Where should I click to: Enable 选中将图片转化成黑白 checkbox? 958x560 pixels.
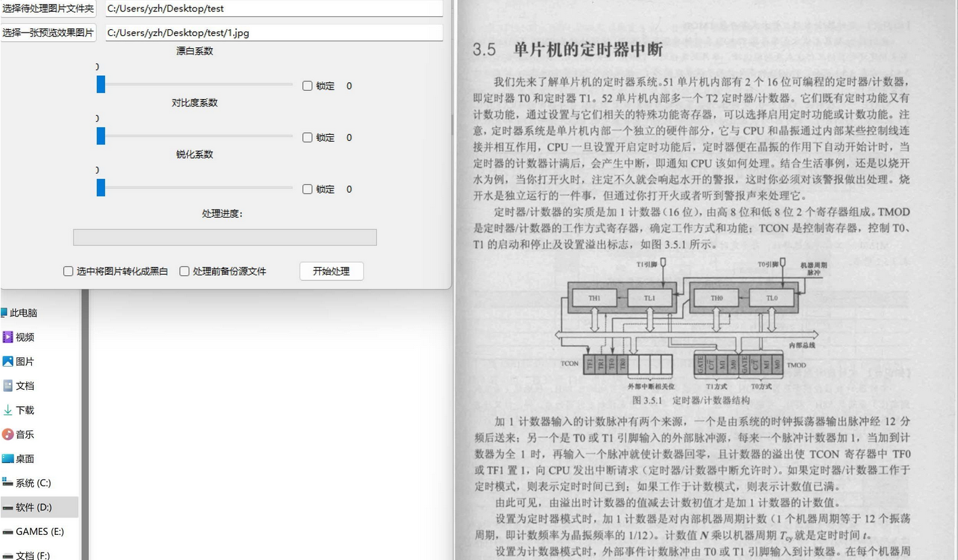point(68,271)
